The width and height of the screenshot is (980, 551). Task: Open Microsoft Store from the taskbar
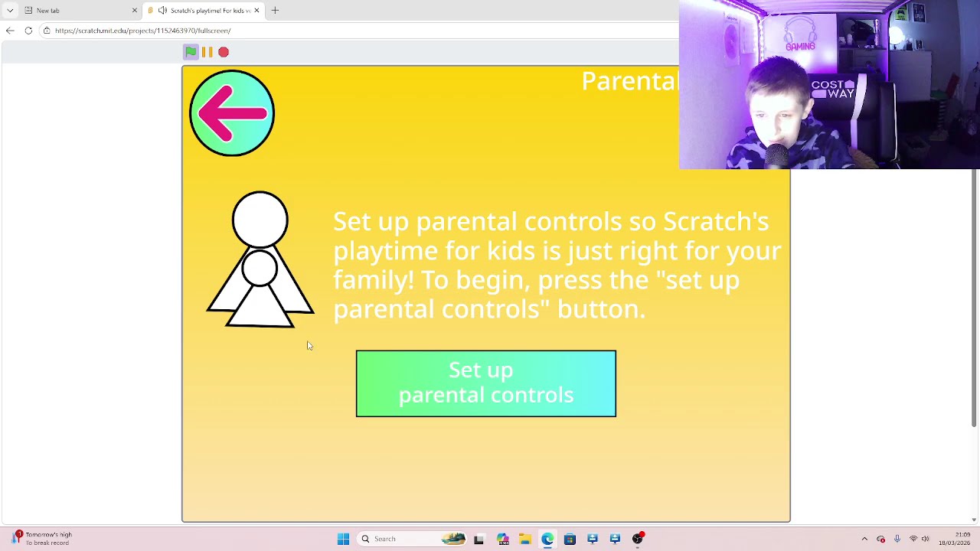570,539
